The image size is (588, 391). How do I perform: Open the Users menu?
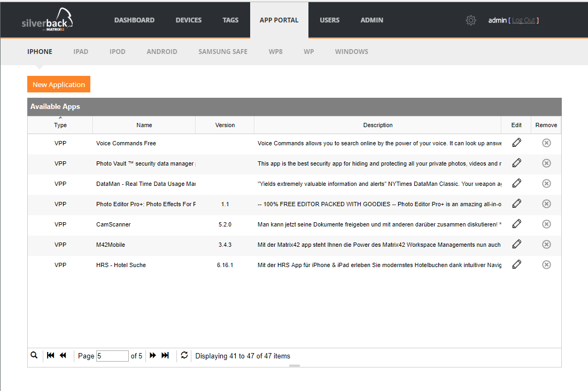click(330, 20)
